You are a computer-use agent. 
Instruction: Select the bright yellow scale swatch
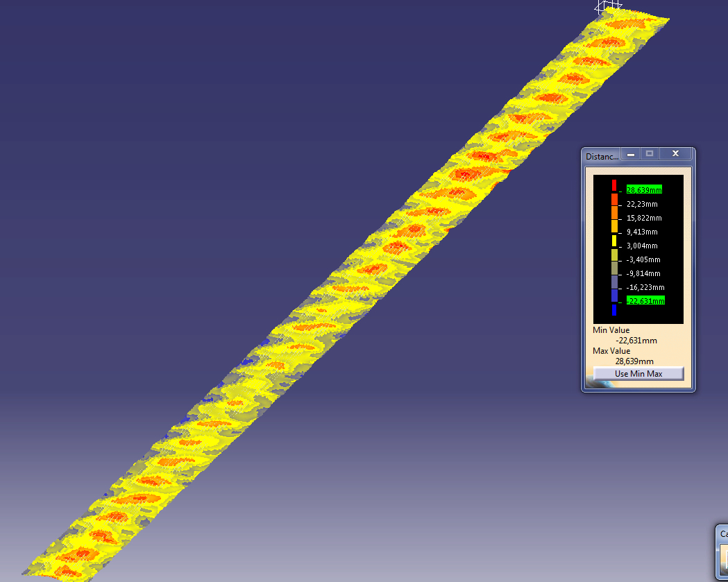click(614, 241)
